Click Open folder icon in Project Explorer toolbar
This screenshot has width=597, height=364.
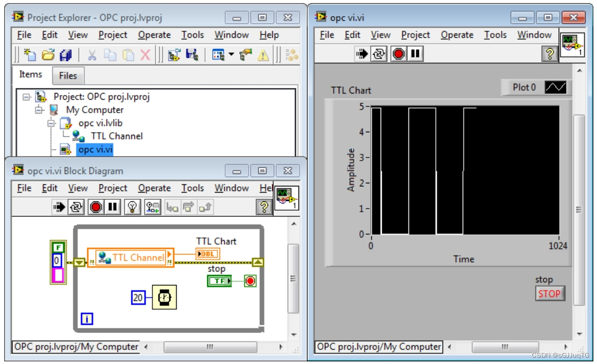pyautogui.click(x=48, y=55)
